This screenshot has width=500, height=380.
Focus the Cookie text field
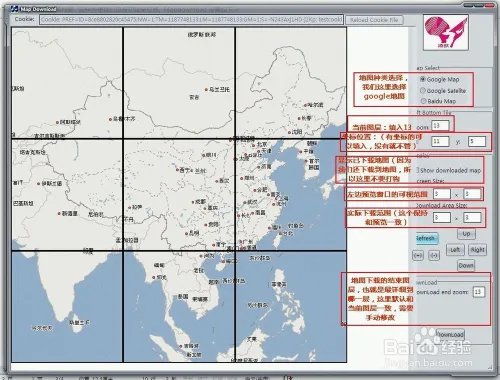click(191, 20)
